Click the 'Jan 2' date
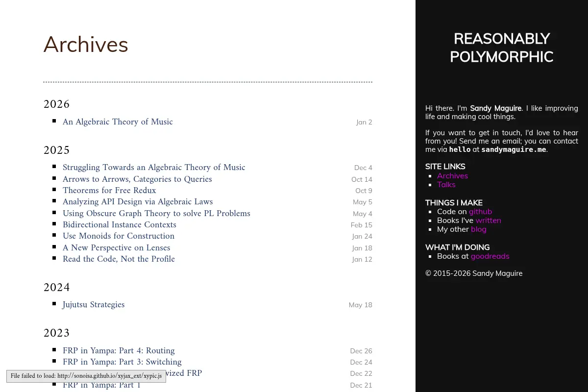This screenshot has width=588, height=392. (364, 122)
